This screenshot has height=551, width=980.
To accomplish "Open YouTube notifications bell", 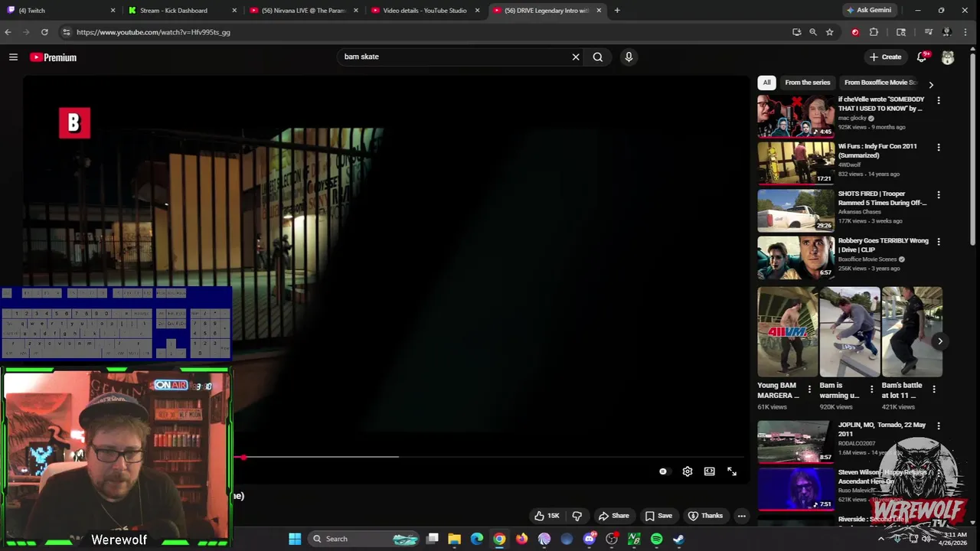I will 922,57.
